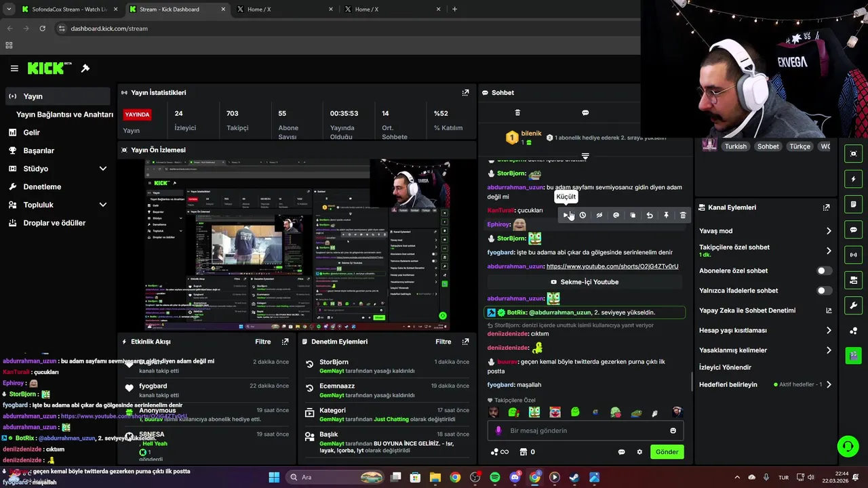The width and height of the screenshot is (868, 488).
Task: Open Discord from the taskbar
Action: click(515, 477)
